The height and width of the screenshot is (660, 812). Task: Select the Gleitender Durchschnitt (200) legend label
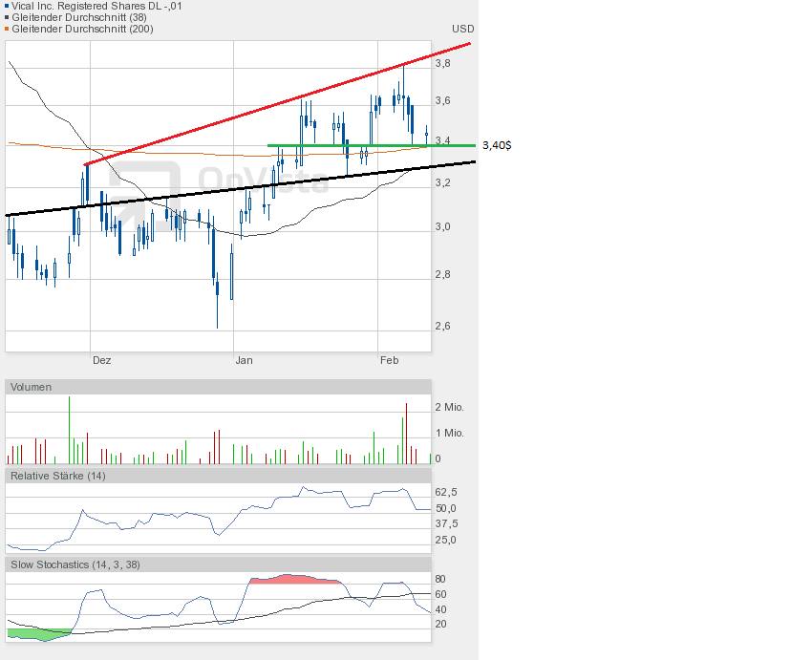[81, 29]
